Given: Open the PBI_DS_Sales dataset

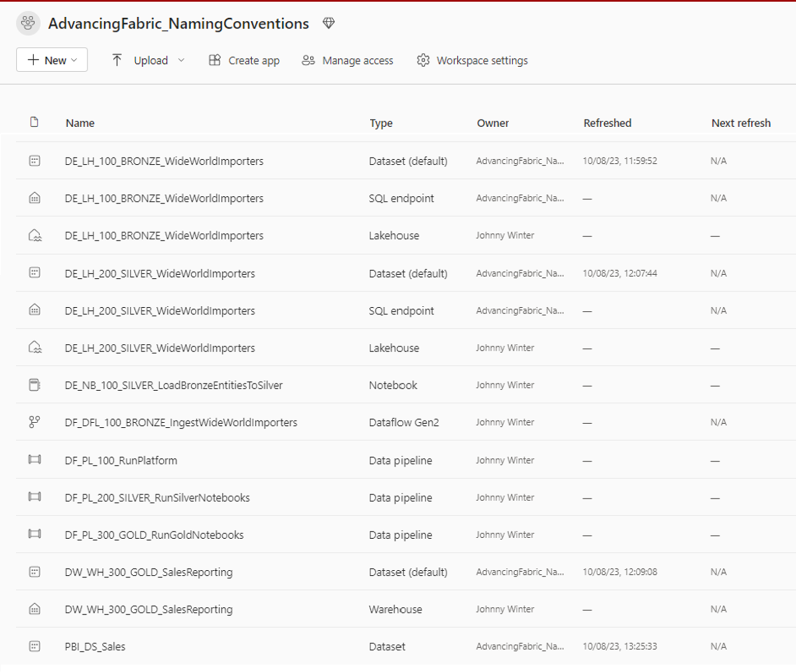Looking at the screenshot, I should (95, 646).
